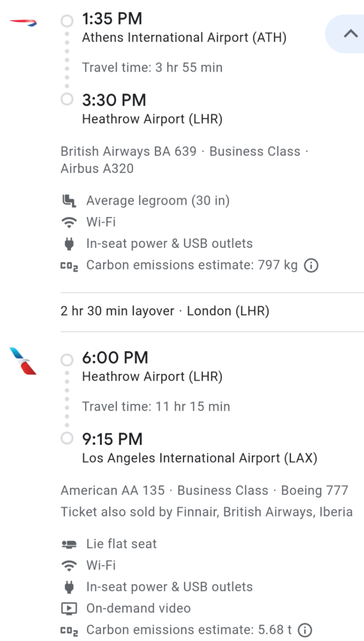Select the 9:15 PM LAX arrival marker

[x=67, y=438]
